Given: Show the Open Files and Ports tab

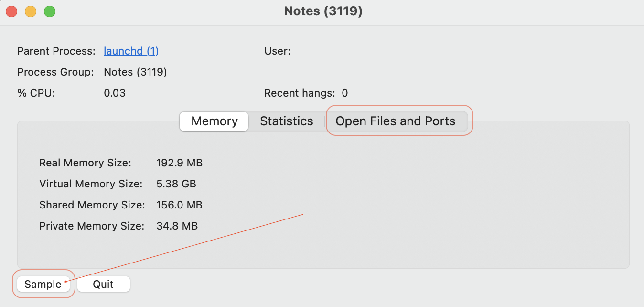Looking at the screenshot, I should (x=395, y=121).
